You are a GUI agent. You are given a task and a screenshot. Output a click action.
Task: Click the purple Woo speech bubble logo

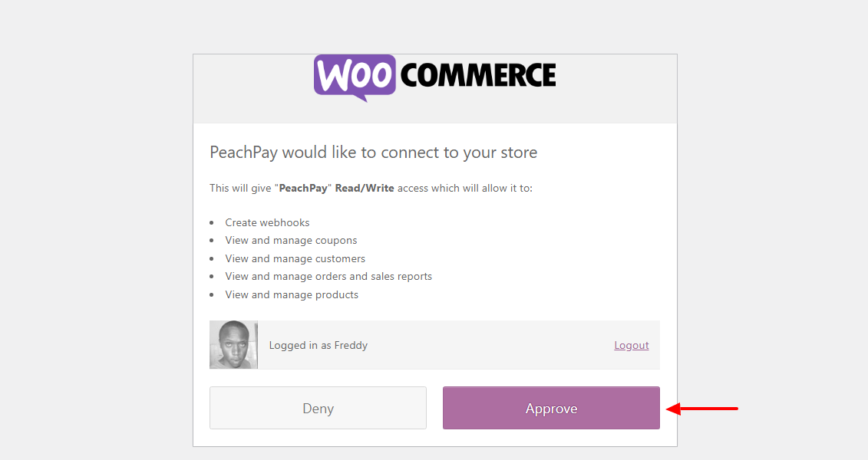[355, 76]
